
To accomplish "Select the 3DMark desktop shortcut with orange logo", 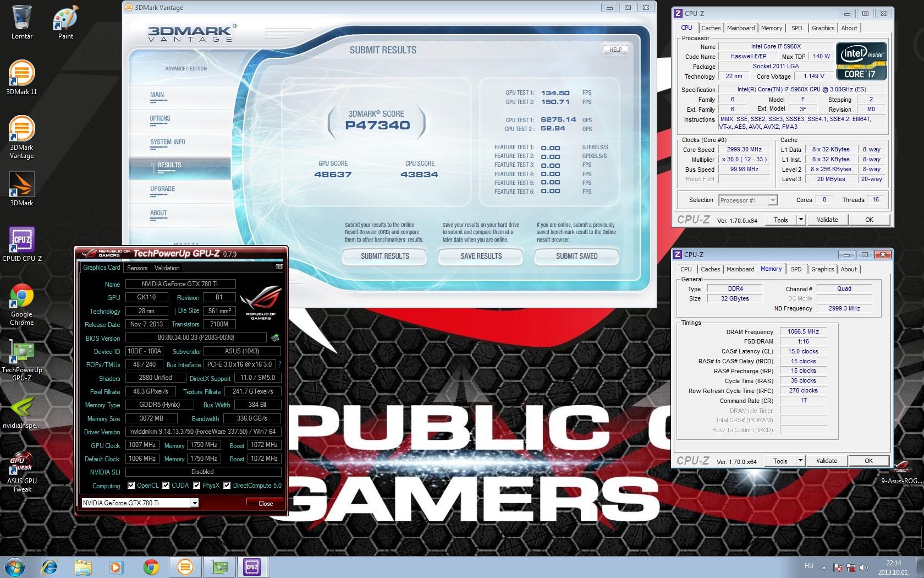I will (x=22, y=188).
